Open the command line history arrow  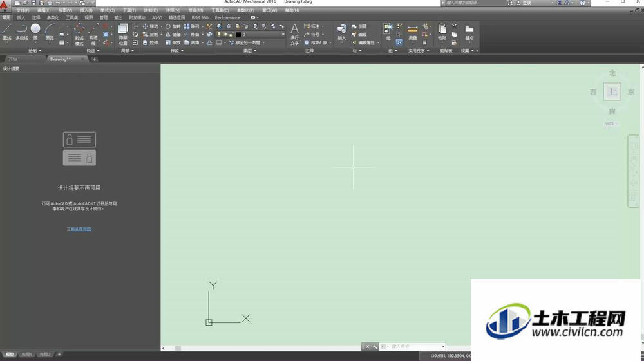point(443,347)
